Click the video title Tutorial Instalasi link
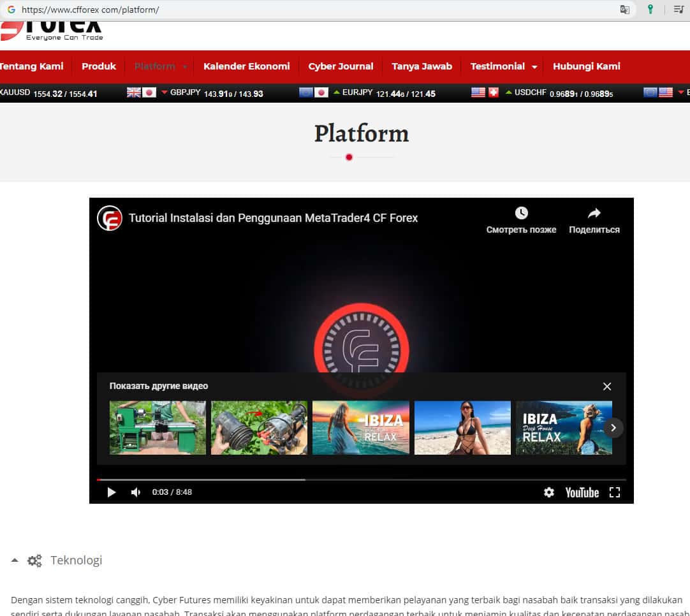 coord(273,218)
